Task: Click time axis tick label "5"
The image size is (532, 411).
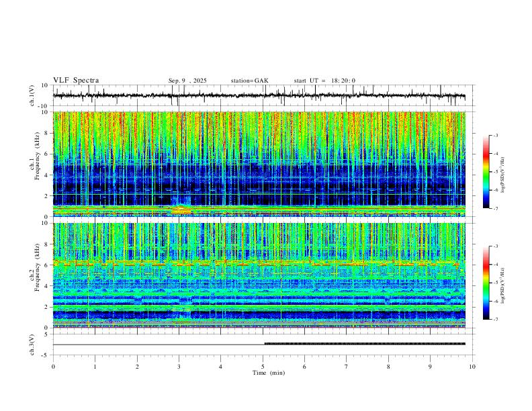Action: click(x=263, y=367)
